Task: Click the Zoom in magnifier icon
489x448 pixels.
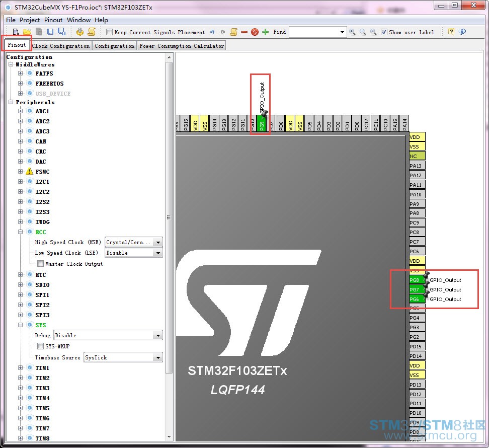Action: [352, 32]
